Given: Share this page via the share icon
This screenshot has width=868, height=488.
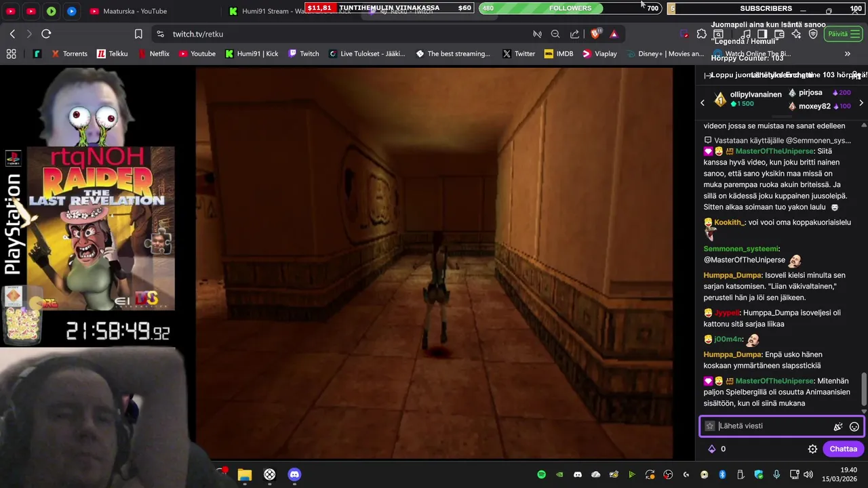Looking at the screenshot, I should pos(574,34).
